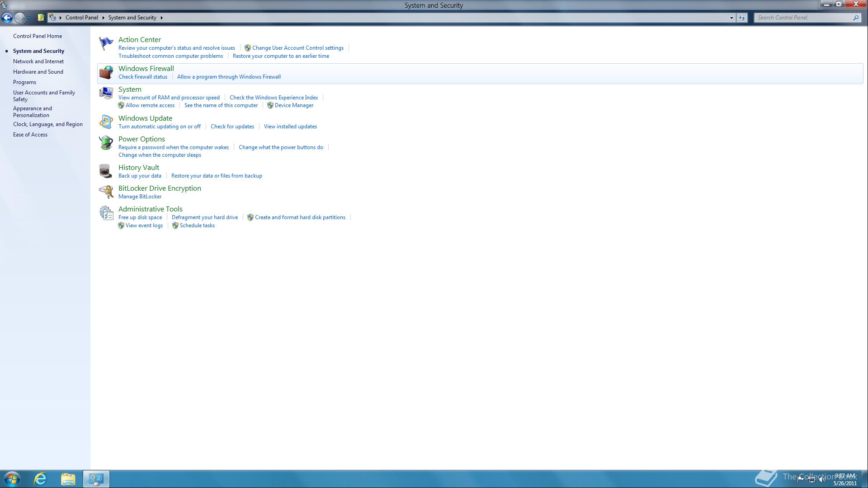Screen dimensions: 868x488
Task: Click Turn automatic updating on or off
Action: (160, 127)
